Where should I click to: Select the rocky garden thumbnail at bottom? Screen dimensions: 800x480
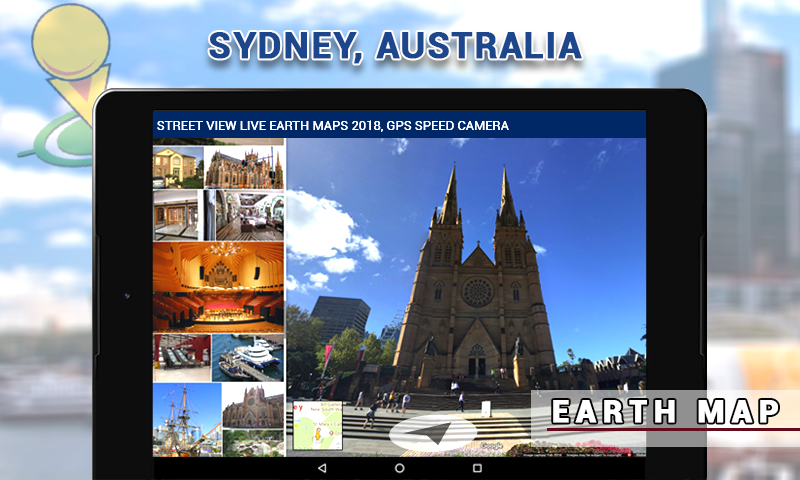pyautogui.click(x=254, y=443)
